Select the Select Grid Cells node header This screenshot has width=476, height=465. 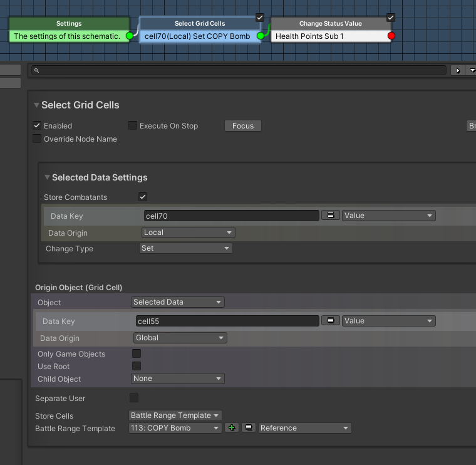[200, 23]
